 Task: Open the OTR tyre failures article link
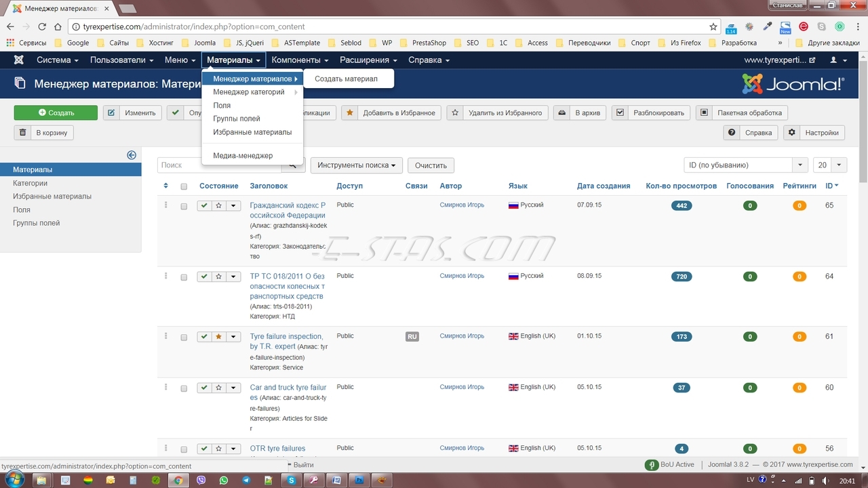tap(277, 448)
